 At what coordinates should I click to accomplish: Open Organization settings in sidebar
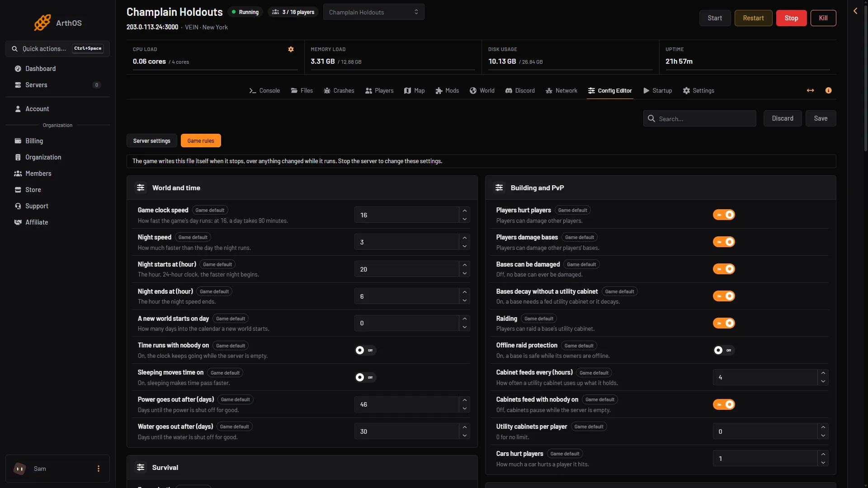point(57,157)
